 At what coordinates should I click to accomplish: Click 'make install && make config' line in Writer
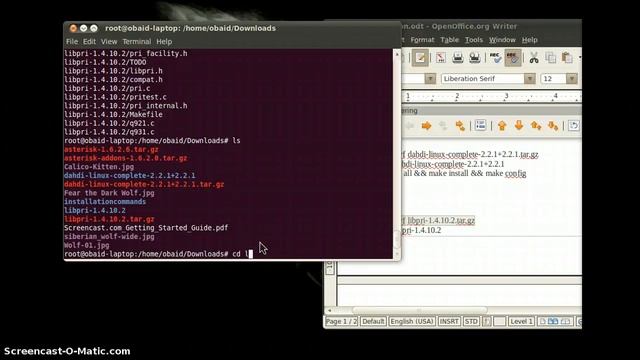[x=464, y=173]
